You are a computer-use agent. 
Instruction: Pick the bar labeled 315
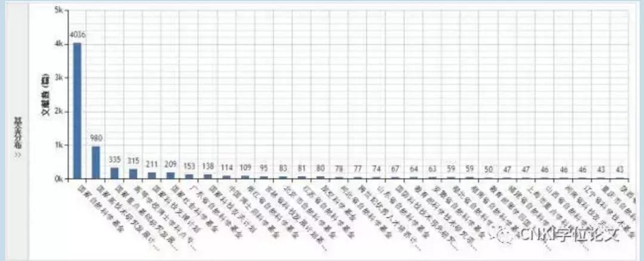pos(133,173)
